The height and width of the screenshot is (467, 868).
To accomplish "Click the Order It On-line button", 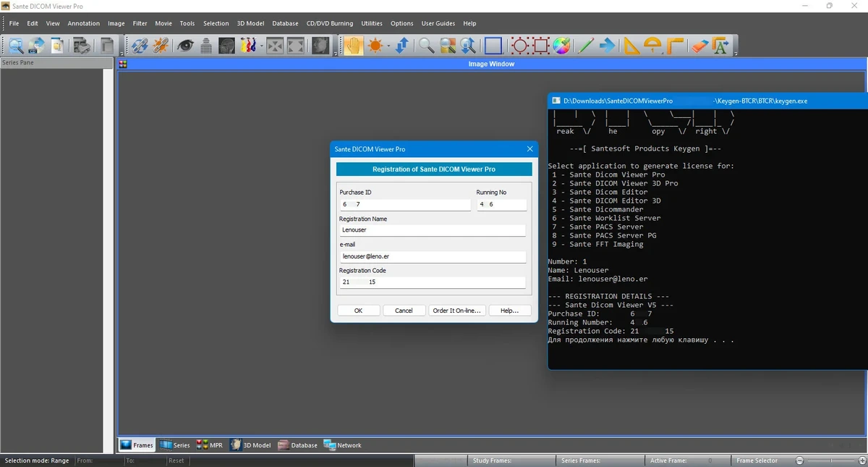I will 456,310.
